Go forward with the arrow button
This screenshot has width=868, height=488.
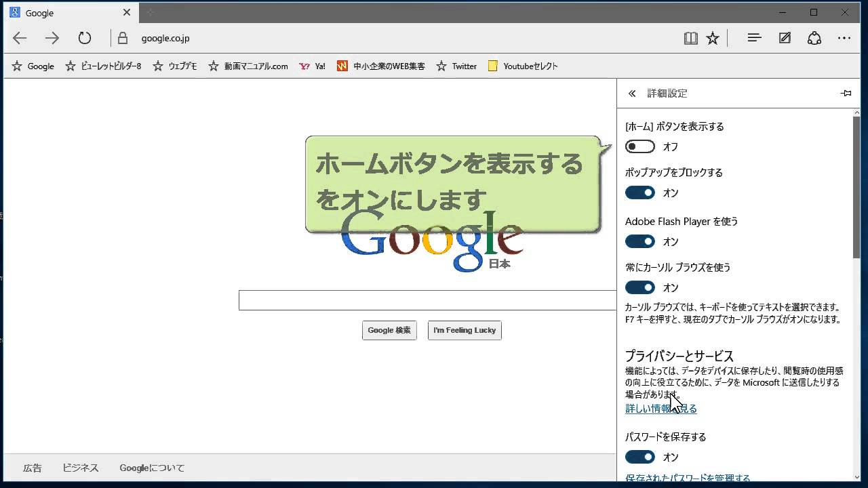click(52, 38)
